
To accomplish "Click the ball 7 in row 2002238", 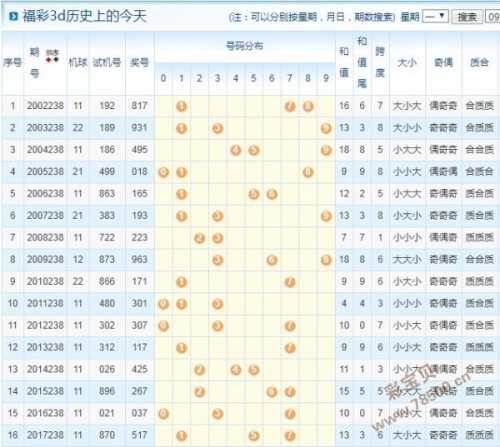I will (290, 107).
